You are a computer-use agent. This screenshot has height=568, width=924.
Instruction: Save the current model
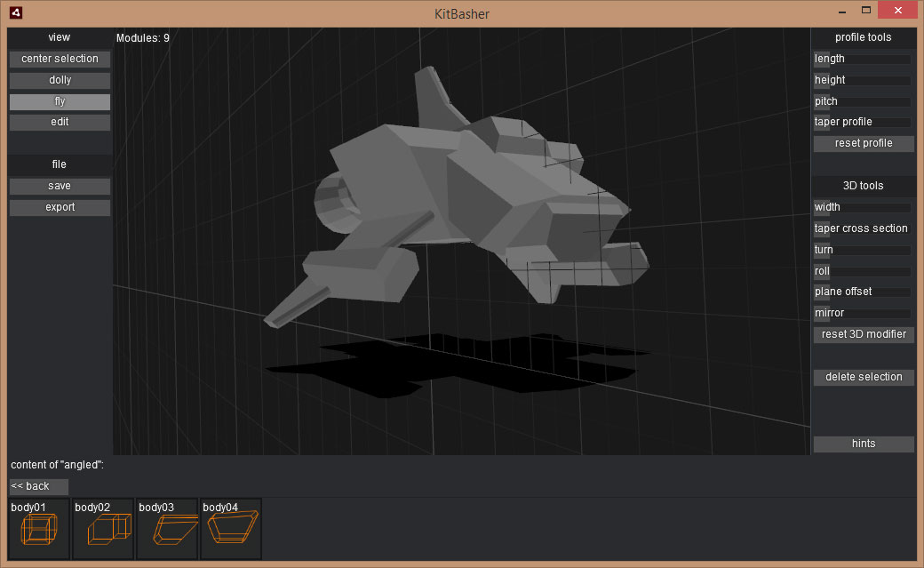[x=60, y=186]
